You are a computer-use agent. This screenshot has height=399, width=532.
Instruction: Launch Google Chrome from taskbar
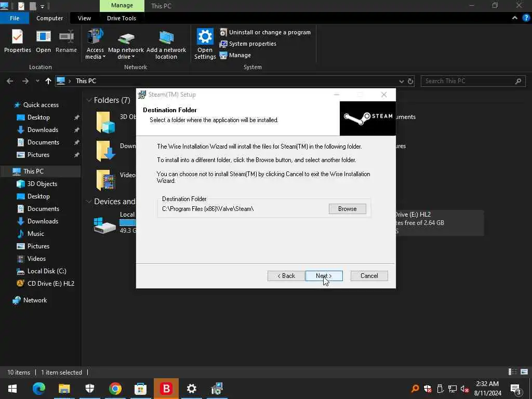[x=115, y=389]
